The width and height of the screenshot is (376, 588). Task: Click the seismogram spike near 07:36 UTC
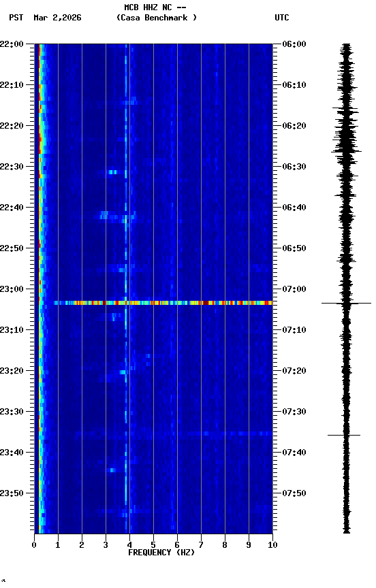pos(344,435)
